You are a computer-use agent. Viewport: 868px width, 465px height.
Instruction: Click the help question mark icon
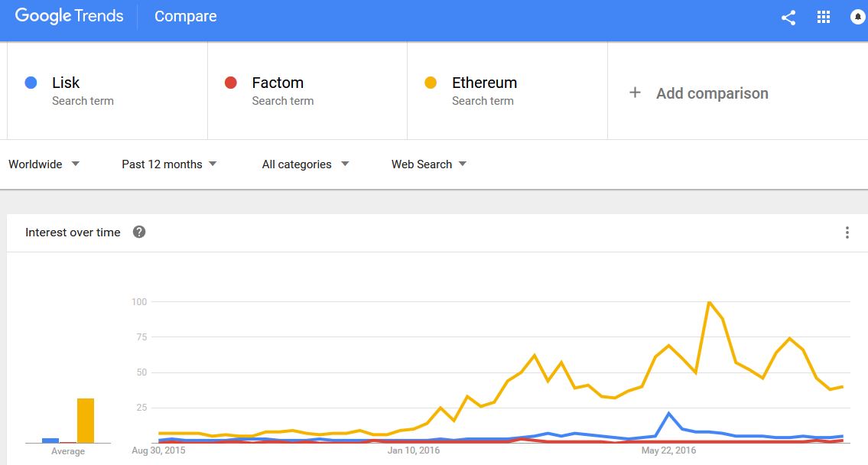click(x=139, y=232)
